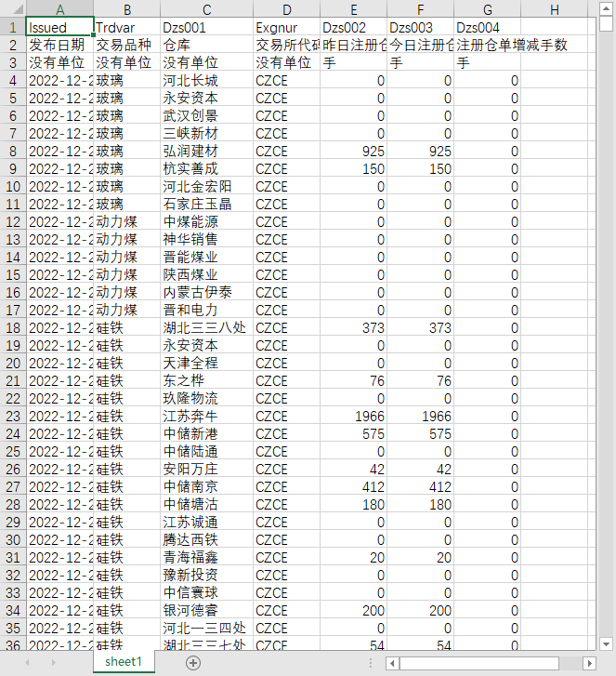Screen dimensions: 616x676
Task: Click the horizontal scrollbar thumb
Action: click(479, 663)
